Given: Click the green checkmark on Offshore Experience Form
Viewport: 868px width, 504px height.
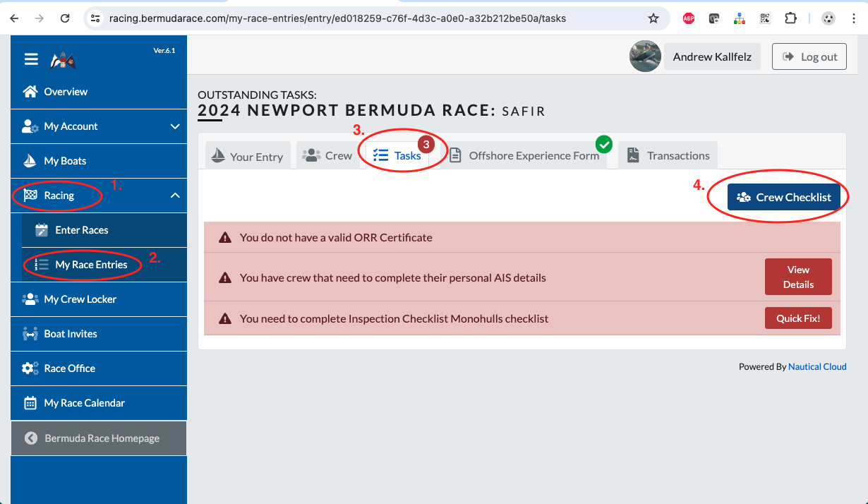Looking at the screenshot, I should 603,144.
